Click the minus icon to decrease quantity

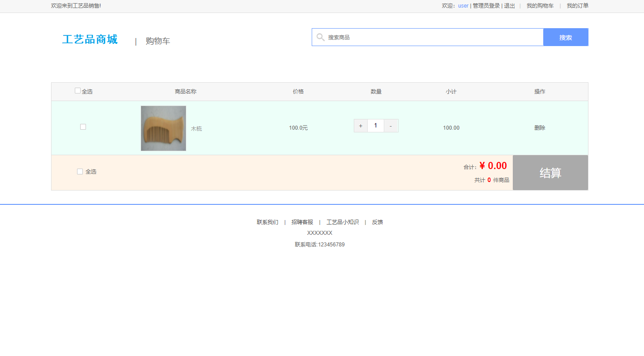(391, 126)
